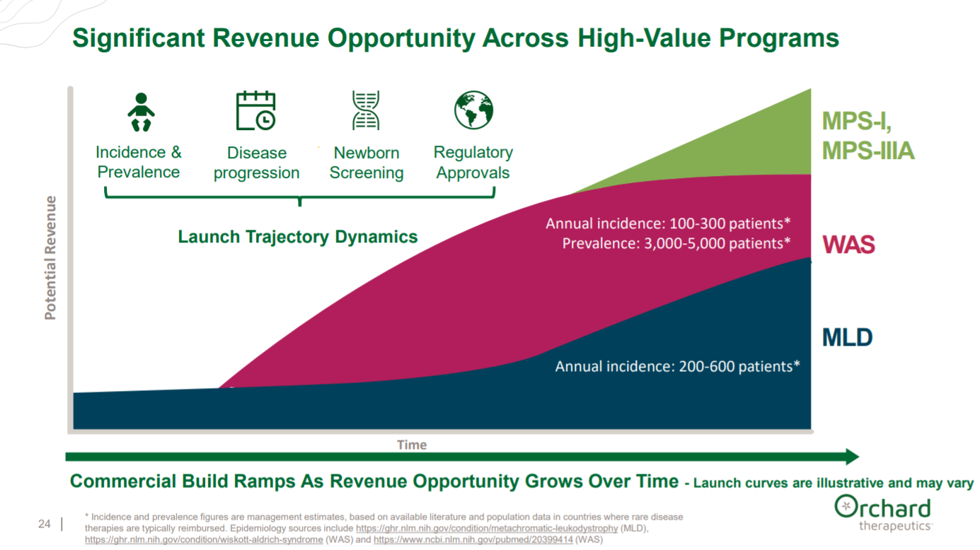
Task: Click the 'Incidence & Prevalence' label
Action: coord(139,163)
